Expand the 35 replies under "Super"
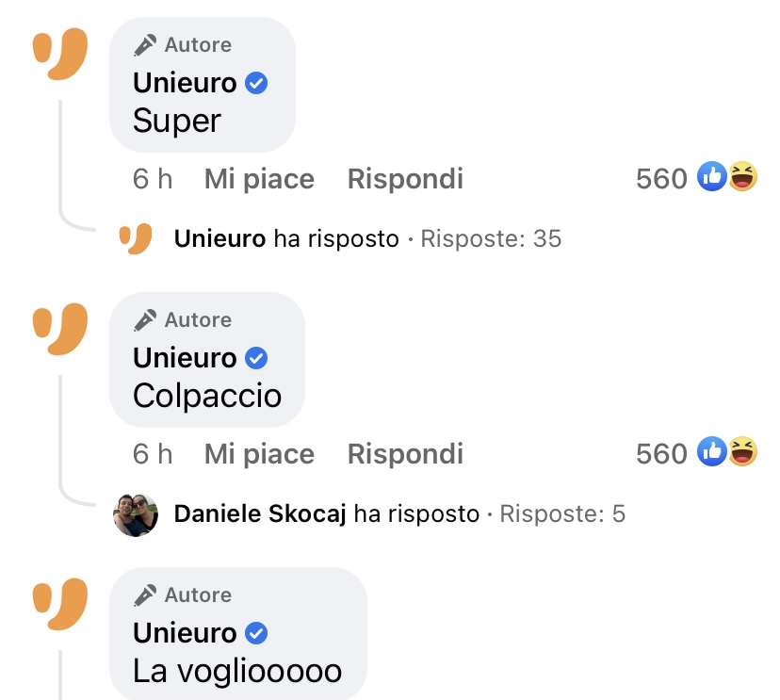This screenshot has width=780, height=700. coord(490,239)
